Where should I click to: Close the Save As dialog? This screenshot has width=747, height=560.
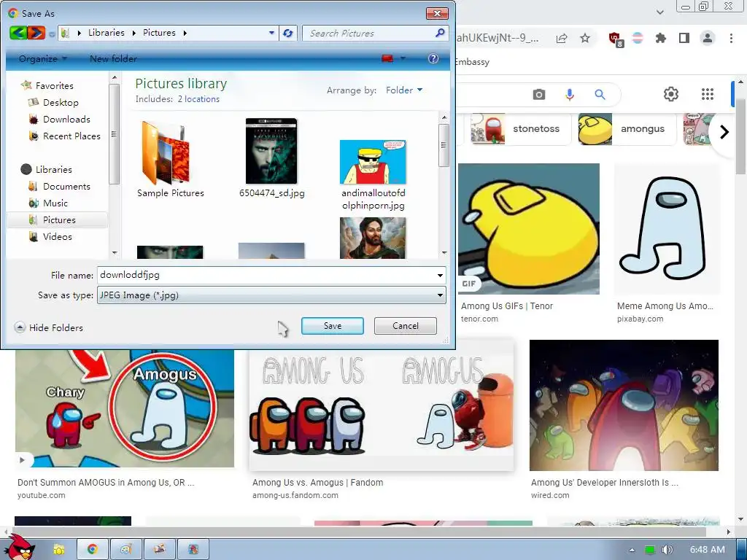pyautogui.click(x=437, y=13)
